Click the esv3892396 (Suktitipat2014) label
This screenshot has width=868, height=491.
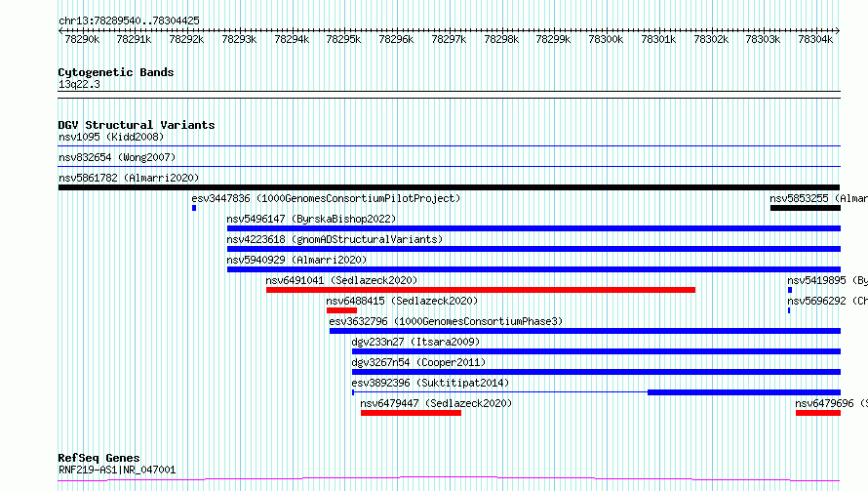[430, 383]
